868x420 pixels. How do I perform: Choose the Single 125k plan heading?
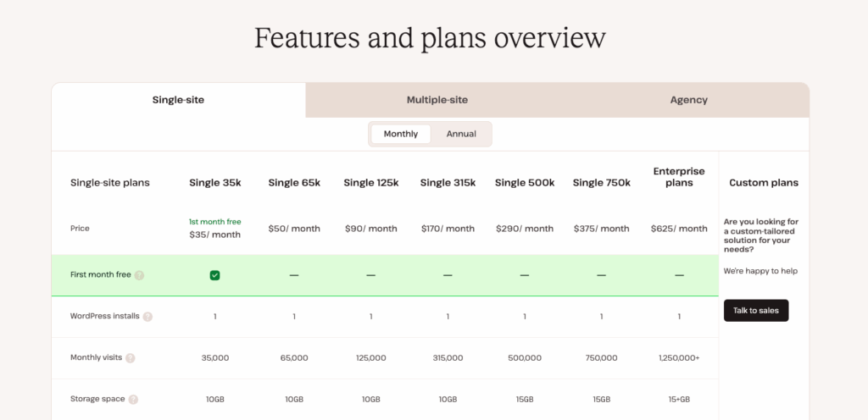point(371,183)
